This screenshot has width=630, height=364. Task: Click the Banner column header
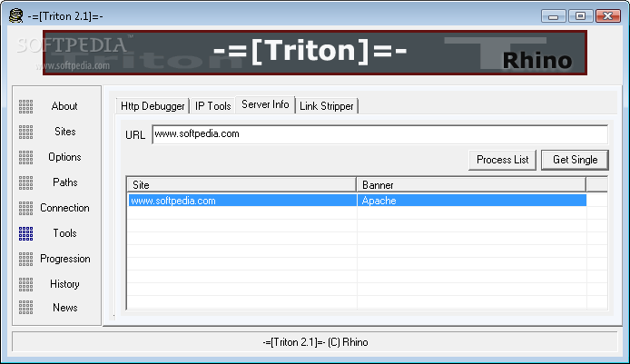471,185
